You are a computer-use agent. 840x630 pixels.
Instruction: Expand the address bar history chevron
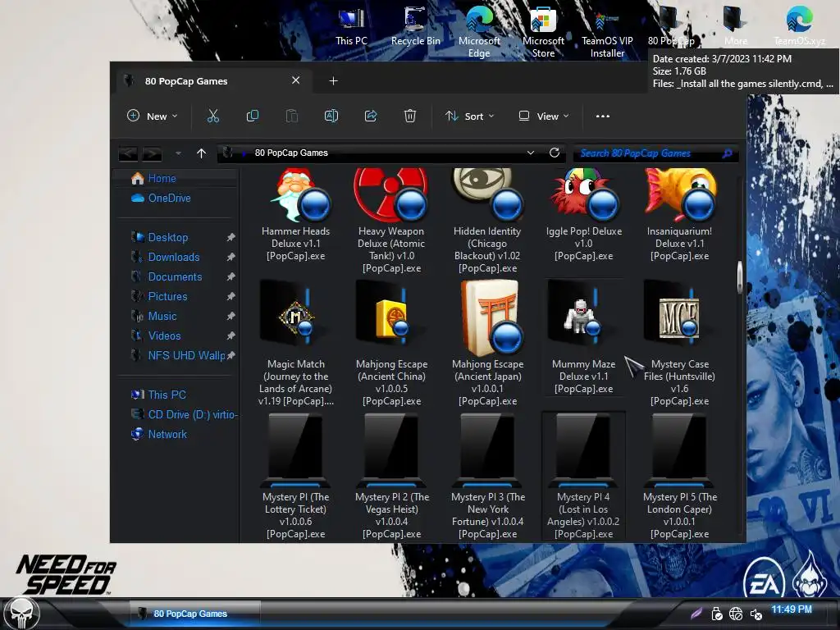pyautogui.click(x=531, y=153)
